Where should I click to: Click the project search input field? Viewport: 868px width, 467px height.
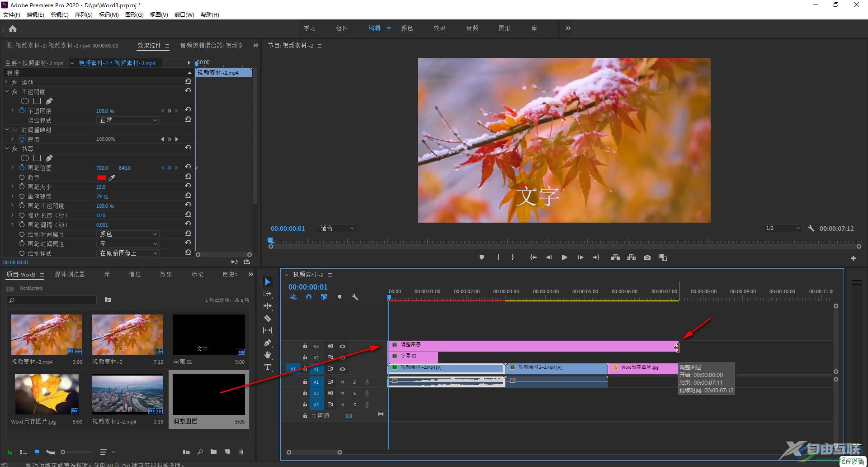[52, 300]
